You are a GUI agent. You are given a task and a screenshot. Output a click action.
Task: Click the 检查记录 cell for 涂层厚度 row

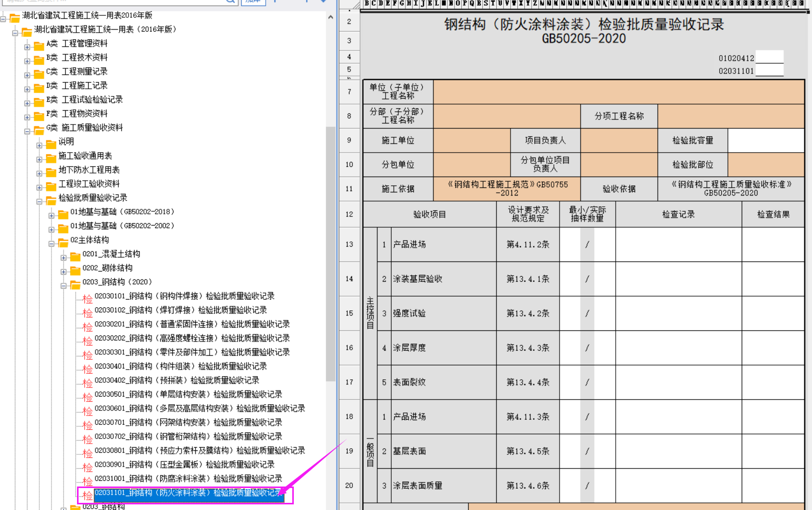tap(678, 348)
